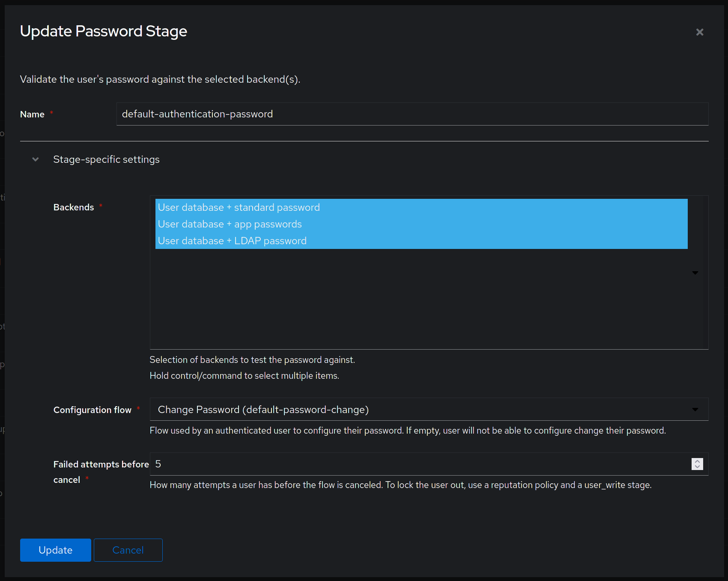Click the "Name" field label
This screenshot has height=581, width=728.
pos(32,114)
